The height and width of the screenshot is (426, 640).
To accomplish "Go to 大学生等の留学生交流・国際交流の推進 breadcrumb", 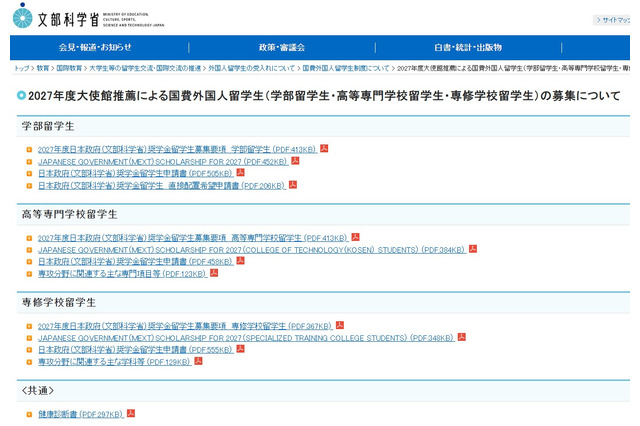I will [x=145, y=68].
